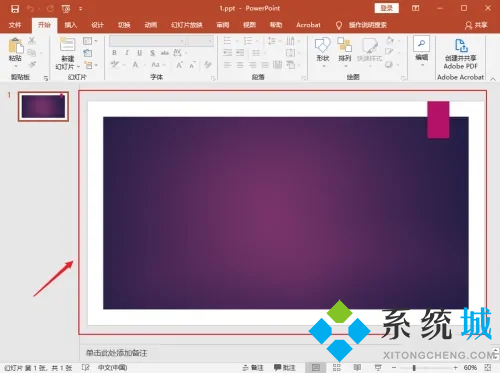Viewport: 500px width, 373px height.
Task: Start slideshow from beginning via quick access icon
Action: click(66, 9)
